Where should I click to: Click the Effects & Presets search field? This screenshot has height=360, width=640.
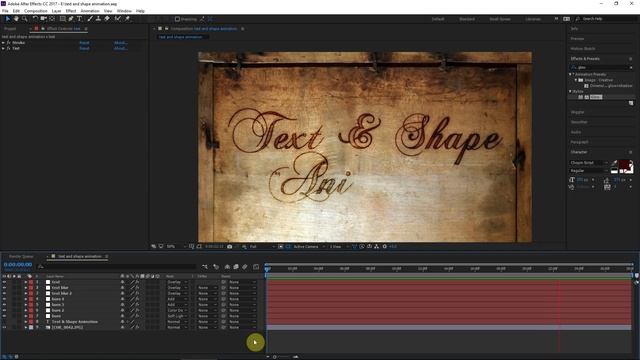click(601, 67)
